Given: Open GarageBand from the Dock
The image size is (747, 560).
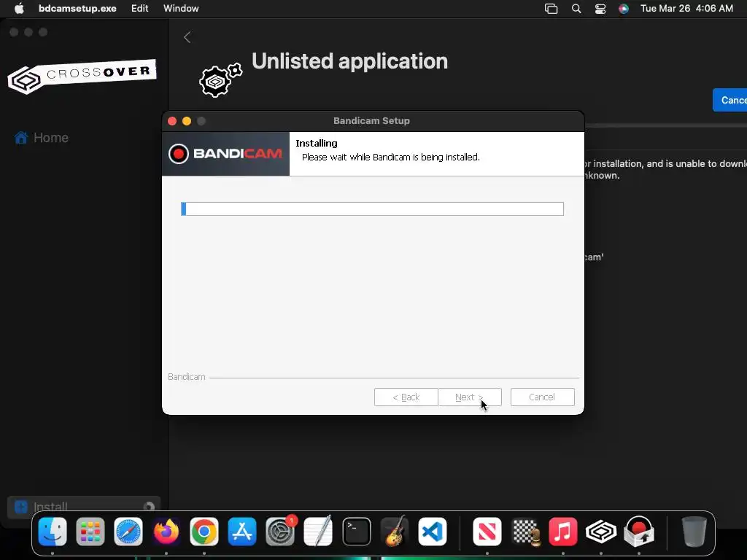Looking at the screenshot, I should pyautogui.click(x=395, y=532).
